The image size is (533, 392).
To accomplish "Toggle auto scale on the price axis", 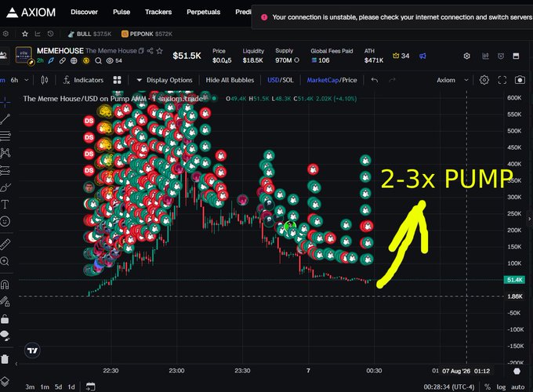I will pos(517,387).
